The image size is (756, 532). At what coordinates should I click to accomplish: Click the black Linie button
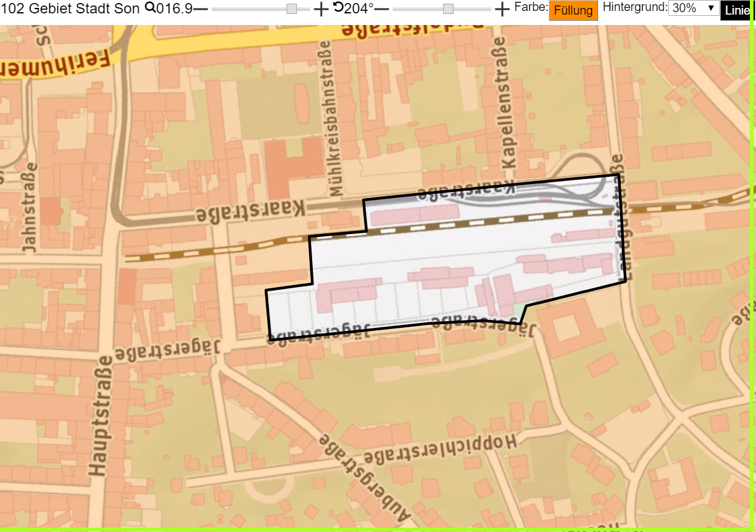point(736,10)
